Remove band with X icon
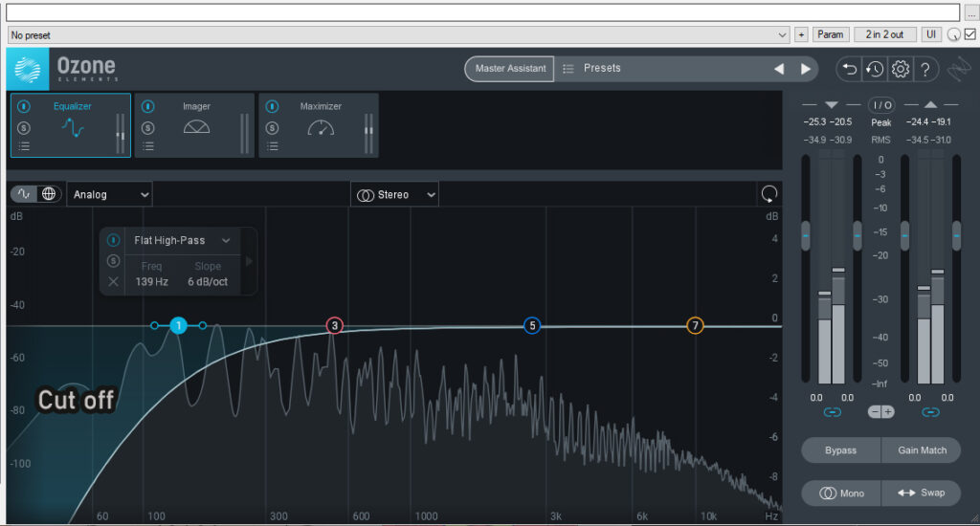Screen dimensions: 980x526 113,282
